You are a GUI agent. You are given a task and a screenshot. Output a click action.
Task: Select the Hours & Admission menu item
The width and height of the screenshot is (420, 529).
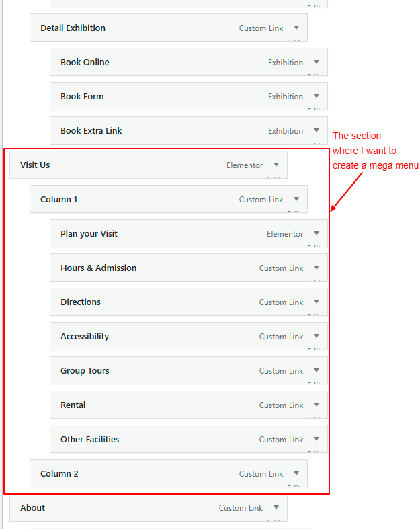click(98, 268)
